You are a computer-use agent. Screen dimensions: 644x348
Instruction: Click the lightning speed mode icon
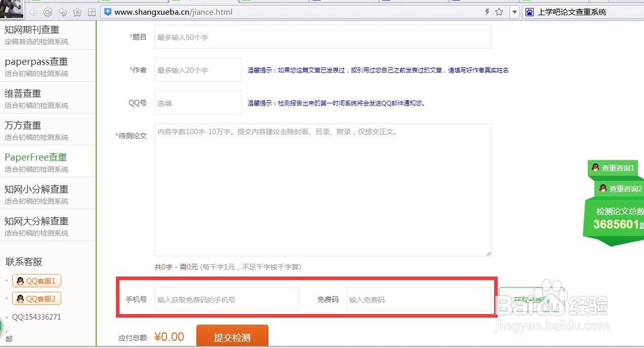tap(487, 12)
